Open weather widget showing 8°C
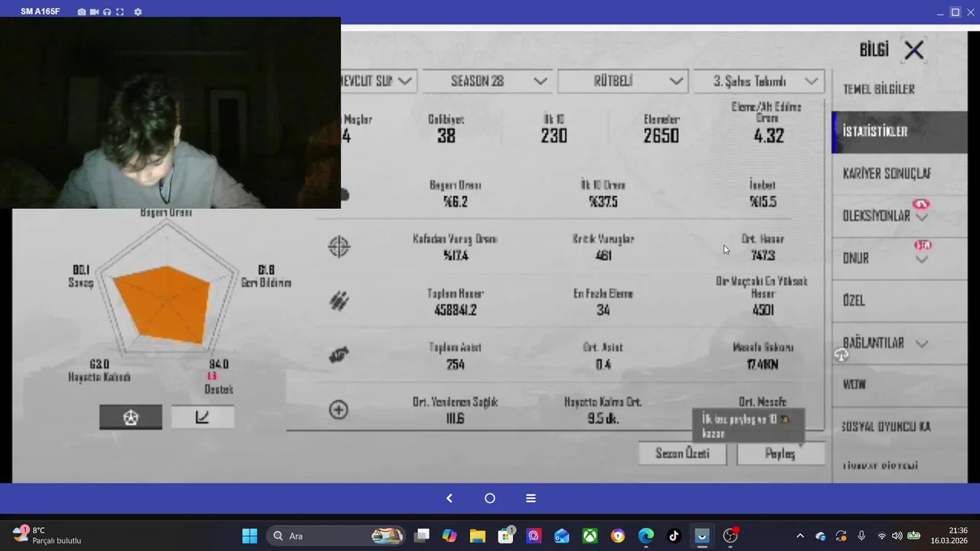The image size is (980, 551). click(47, 536)
